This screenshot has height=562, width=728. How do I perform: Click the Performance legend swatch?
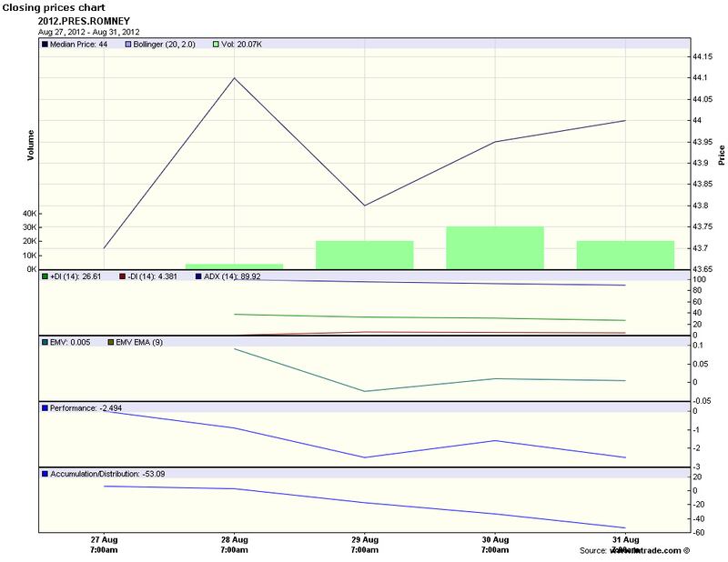pos(45,408)
